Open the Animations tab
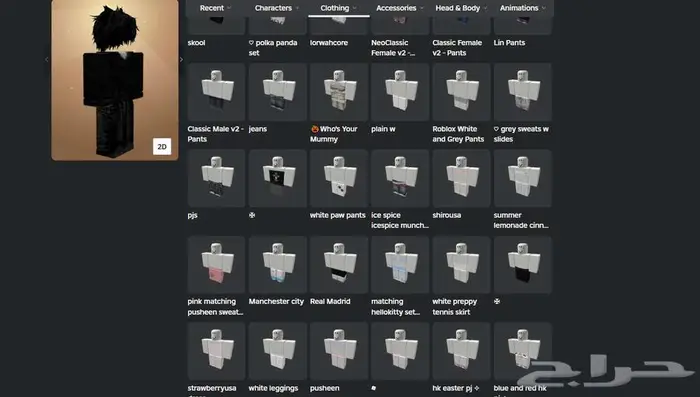Image resolution: width=700 pixels, height=397 pixels. (x=522, y=8)
